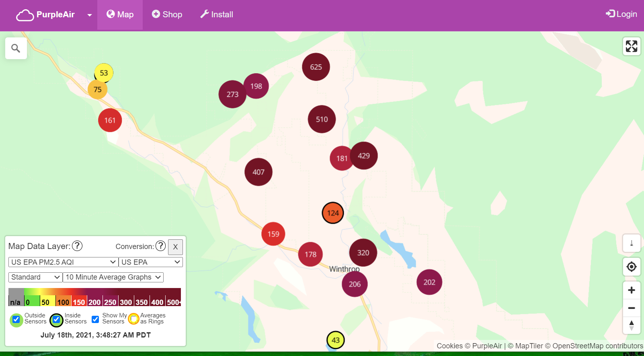Uncheck the Outside Sensors checkbox
Image resolution: width=644 pixels, height=356 pixels.
click(x=16, y=319)
